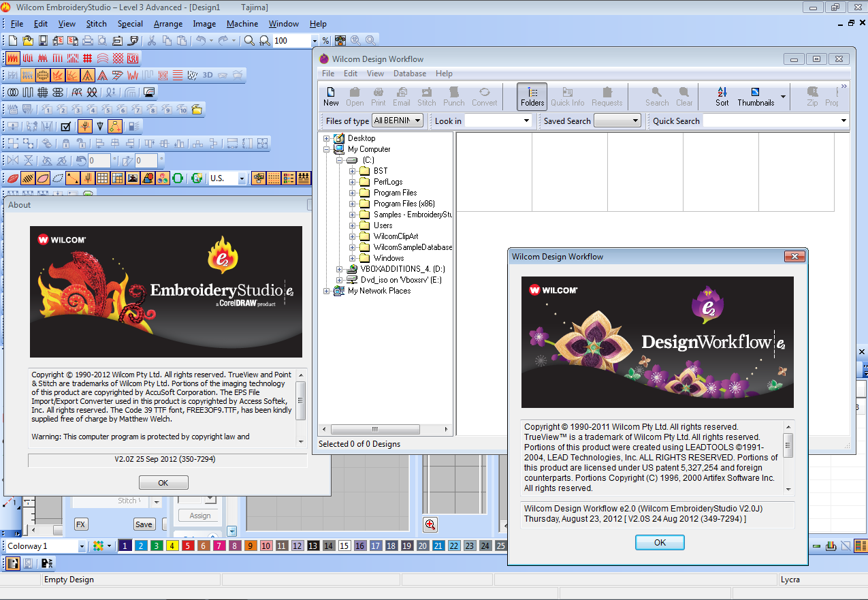The width and height of the screenshot is (868, 600).
Task: Open Help menu in Design Workflow
Action: [x=444, y=74]
